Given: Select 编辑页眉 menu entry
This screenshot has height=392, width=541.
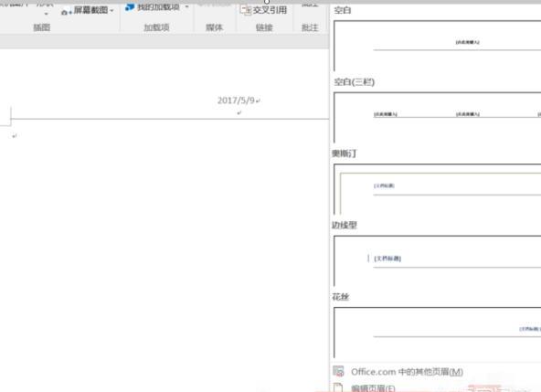Looking at the screenshot, I should [x=435, y=387].
